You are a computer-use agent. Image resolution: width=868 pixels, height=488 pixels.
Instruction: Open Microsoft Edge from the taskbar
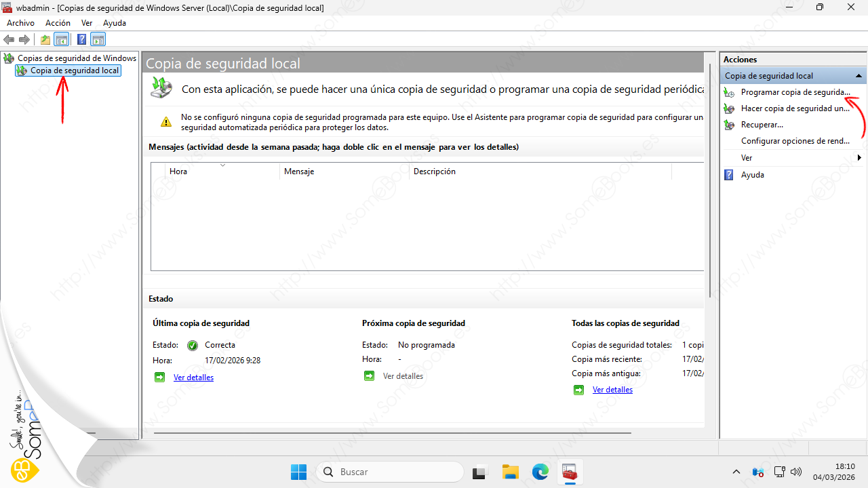[540, 472]
